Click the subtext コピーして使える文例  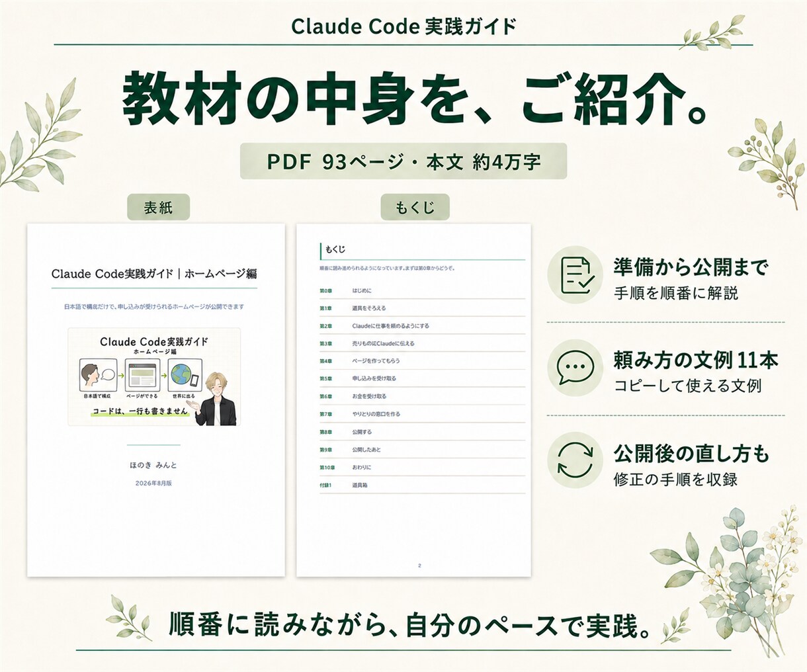coord(687,386)
